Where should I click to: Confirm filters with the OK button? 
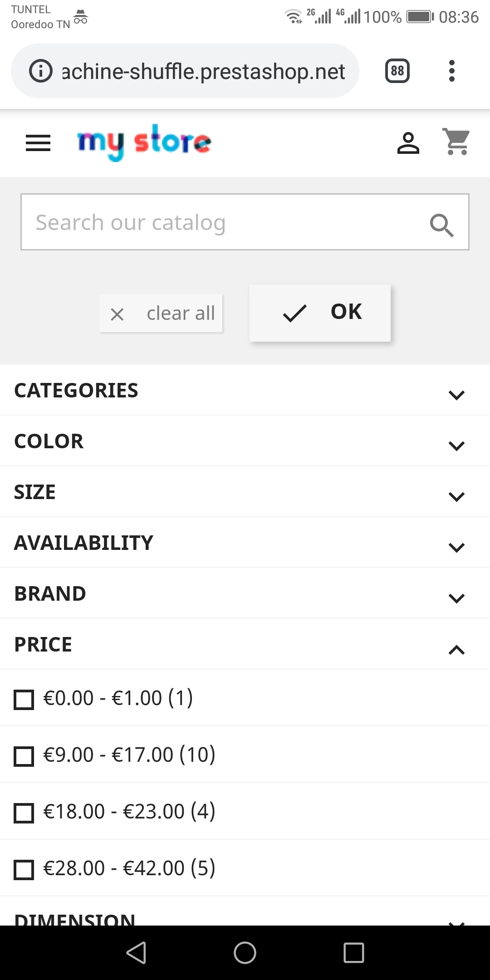pyautogui.click(x=320, y=313)
